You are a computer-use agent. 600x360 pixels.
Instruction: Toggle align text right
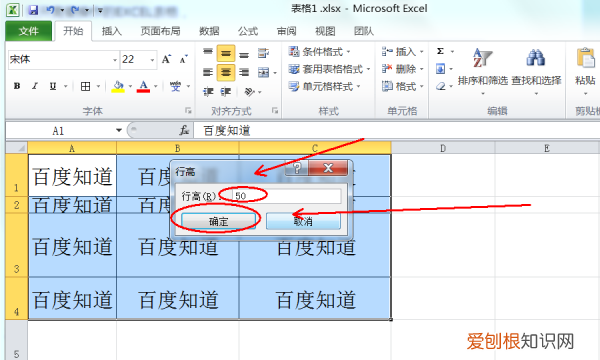pyautogui.click(x=244, y=72)
